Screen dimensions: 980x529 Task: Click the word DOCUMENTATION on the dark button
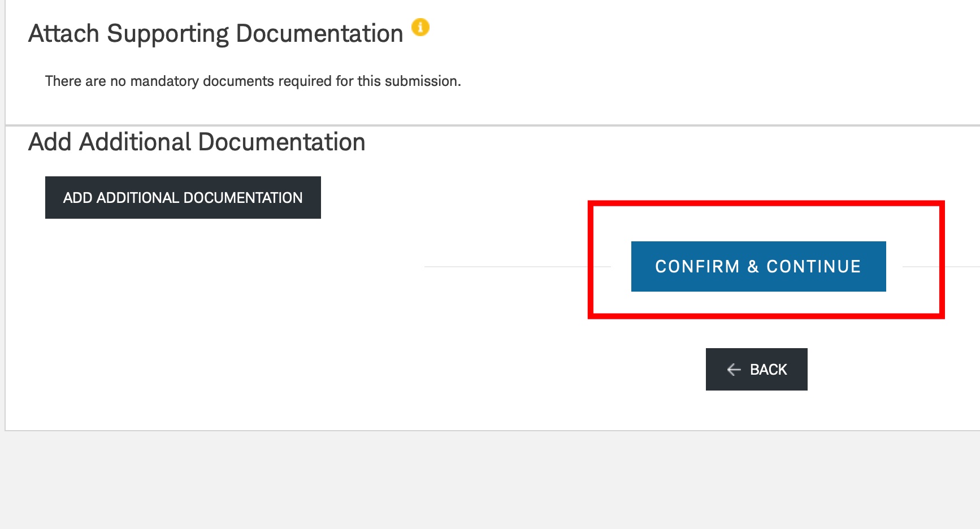[243, 198]
